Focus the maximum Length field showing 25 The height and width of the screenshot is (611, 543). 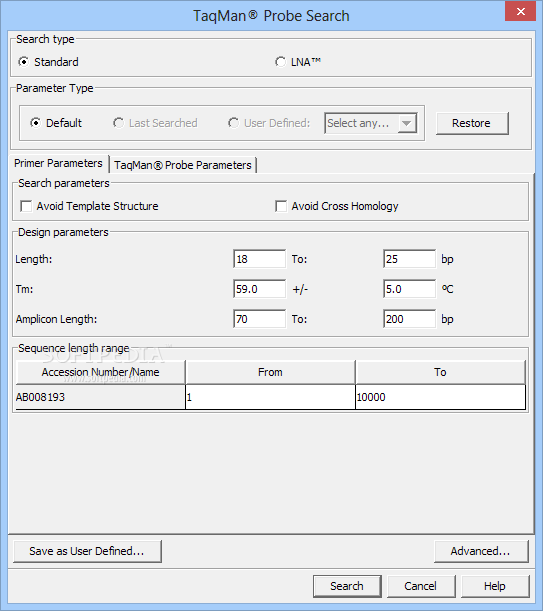pyautogui.click(x=409, y=259)
